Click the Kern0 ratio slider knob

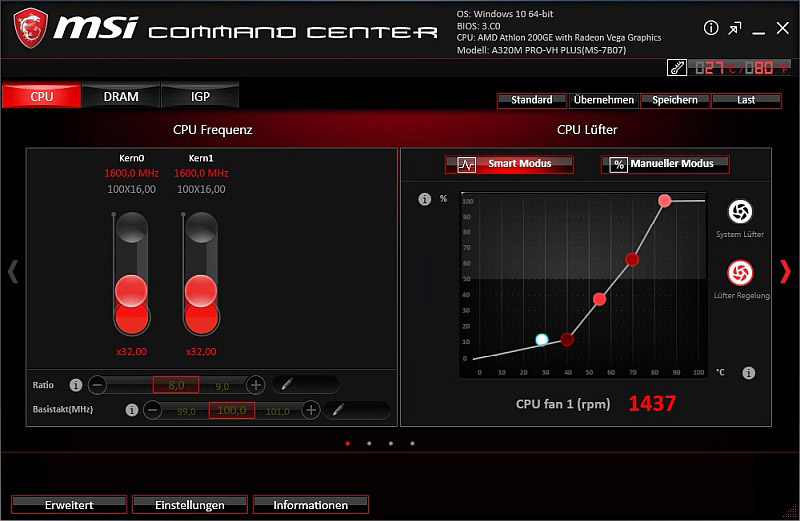131,291
